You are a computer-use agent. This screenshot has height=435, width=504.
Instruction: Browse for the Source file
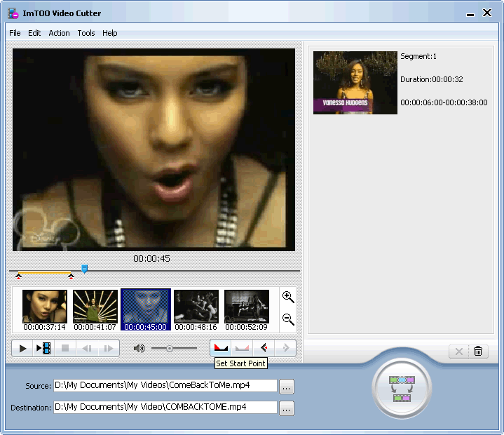(x=286, y=386)
